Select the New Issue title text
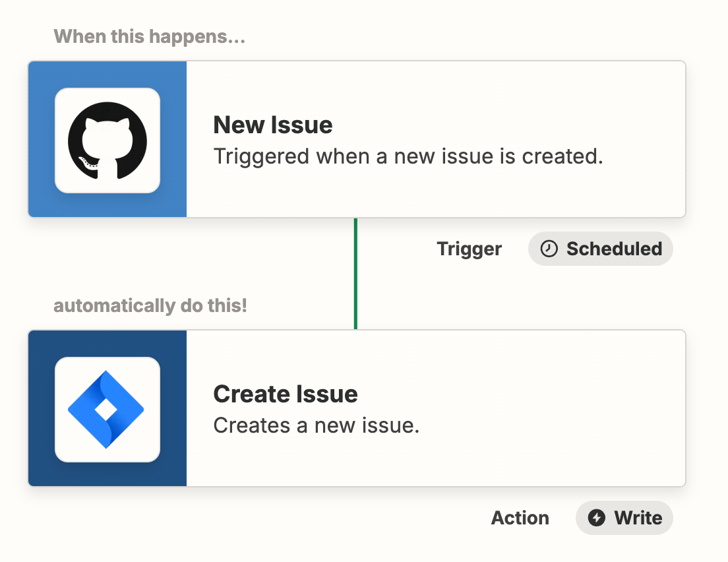Viewport: 728px width, 562px height. pos(272,125)
